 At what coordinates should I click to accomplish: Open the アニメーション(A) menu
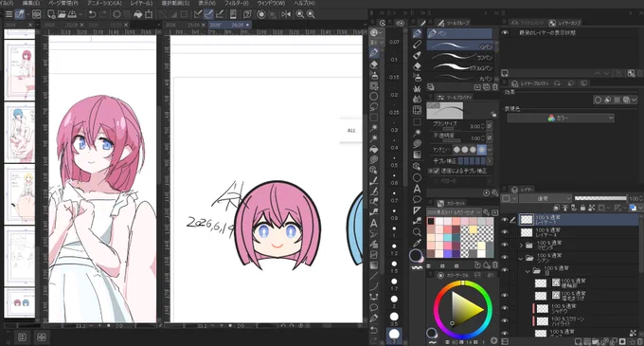104,3
